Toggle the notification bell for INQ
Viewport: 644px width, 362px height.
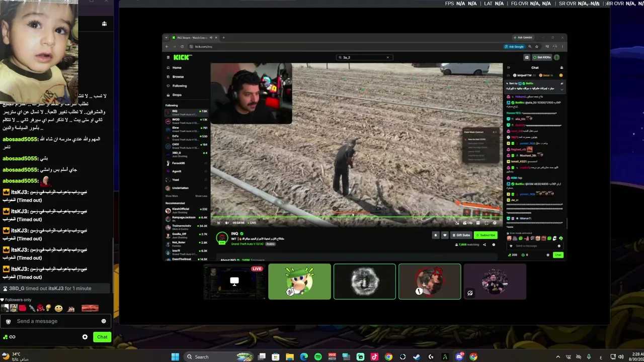(436, 235)
